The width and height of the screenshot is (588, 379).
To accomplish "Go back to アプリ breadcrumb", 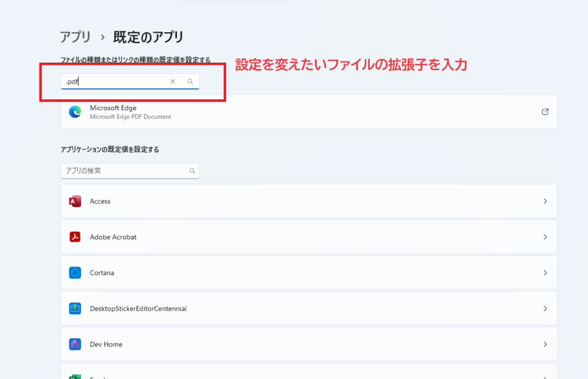I will click(75, 37).
